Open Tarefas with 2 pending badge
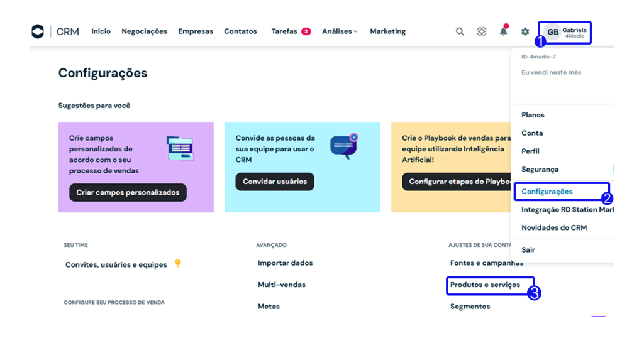 [x=291, y=31]
